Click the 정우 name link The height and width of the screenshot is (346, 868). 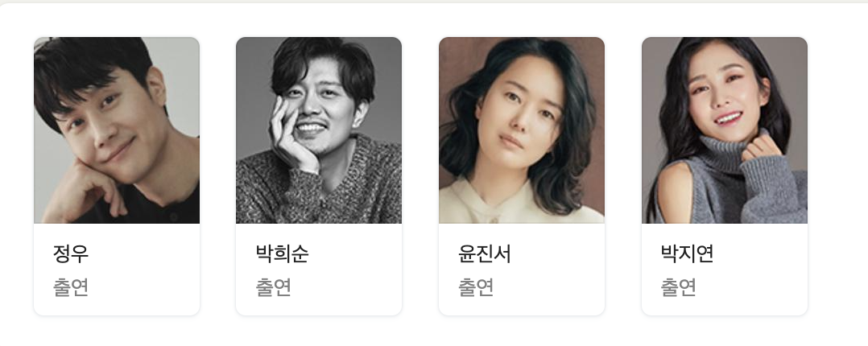pyautogui.click(x=71, y=253)
